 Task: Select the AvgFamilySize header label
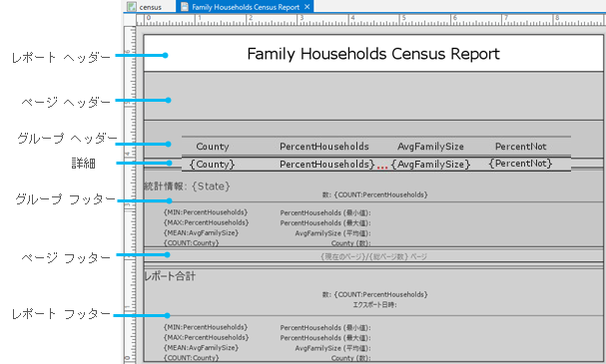click(x=430, y=147)
